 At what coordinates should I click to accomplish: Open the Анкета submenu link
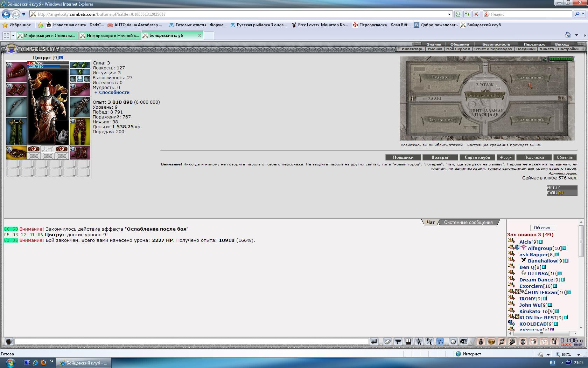click(547, 49)
